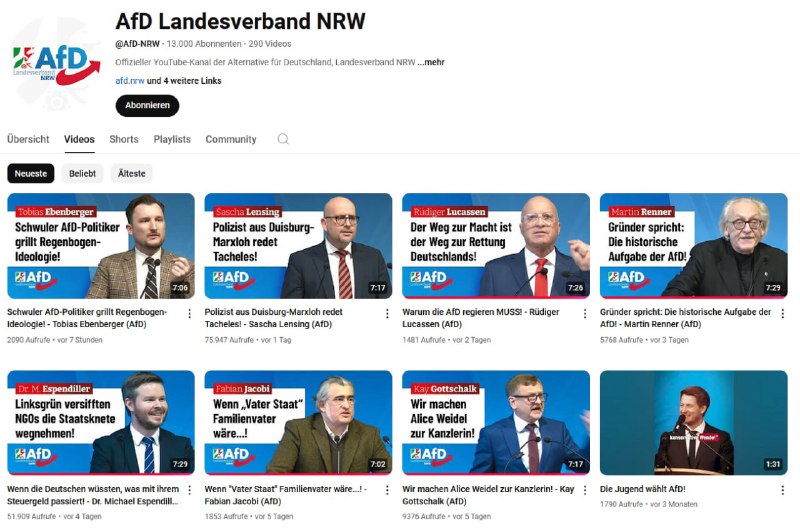Play the 'Polizist aus Duisburg-Marxloh' thumbnail
This screenshot has height=529, width=800.
(298, 246)
